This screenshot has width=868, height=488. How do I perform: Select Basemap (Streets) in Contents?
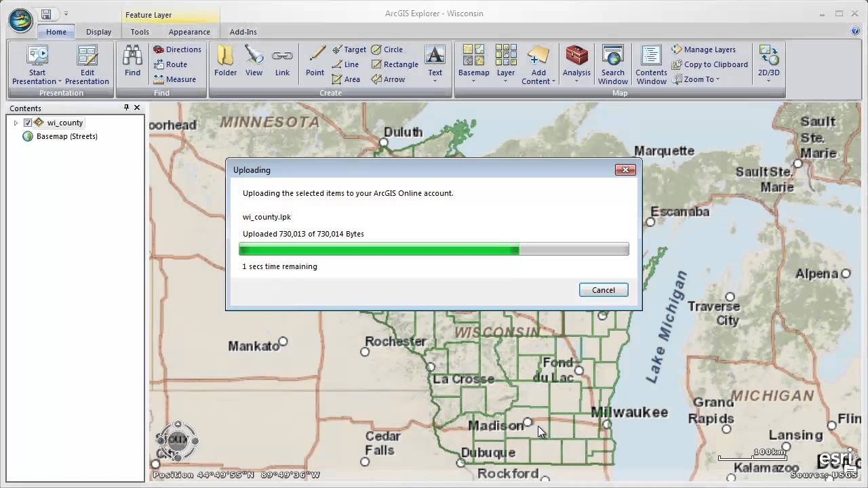tap(67, 136)
